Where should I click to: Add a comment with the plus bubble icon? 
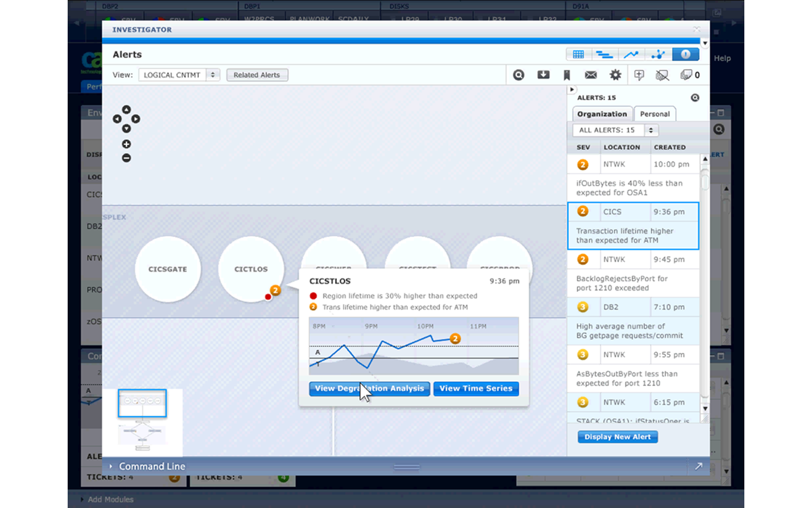(639, 75)
